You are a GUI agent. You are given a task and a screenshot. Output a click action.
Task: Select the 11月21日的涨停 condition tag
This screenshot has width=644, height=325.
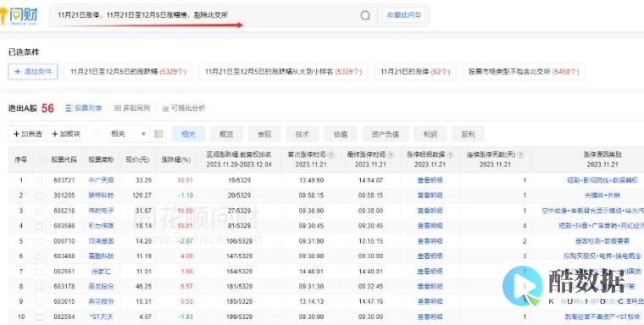[x=415, y=71]
